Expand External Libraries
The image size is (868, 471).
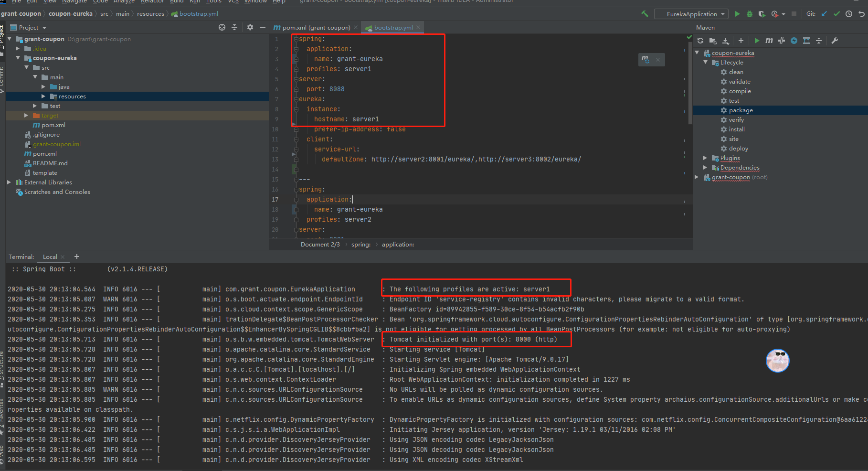(x=9, y=182)
